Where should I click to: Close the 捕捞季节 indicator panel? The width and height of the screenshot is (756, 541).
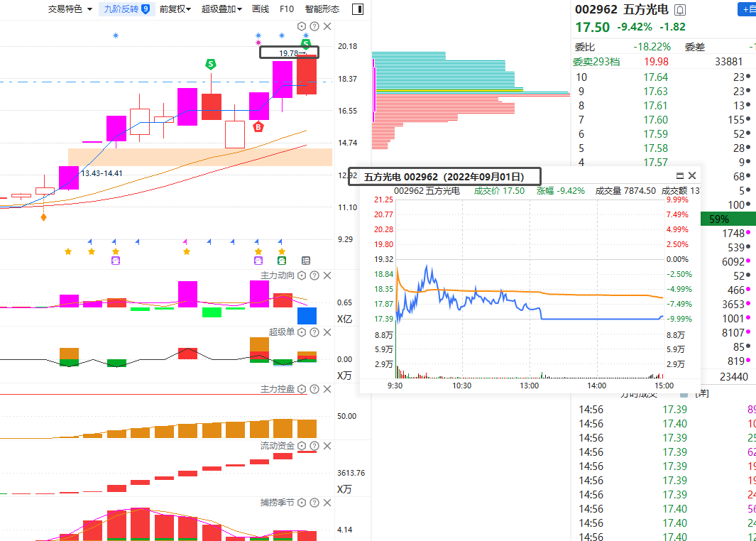(x=327, y=503)
